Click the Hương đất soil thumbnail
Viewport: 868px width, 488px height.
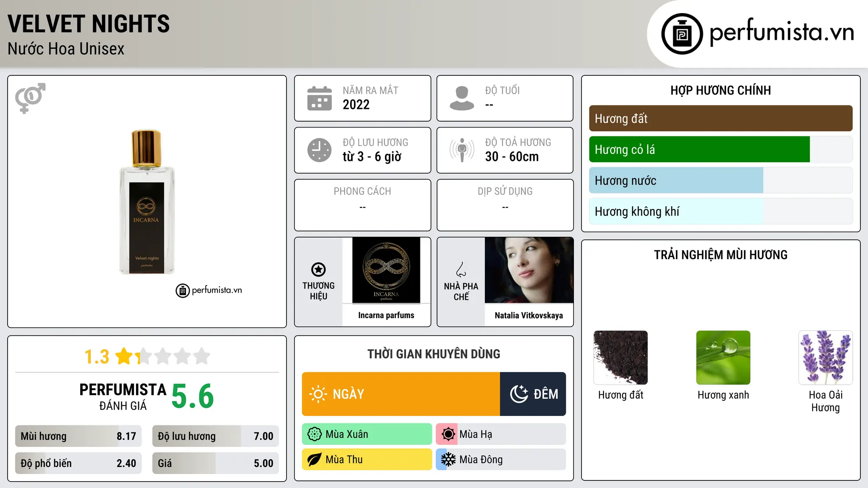620,358
